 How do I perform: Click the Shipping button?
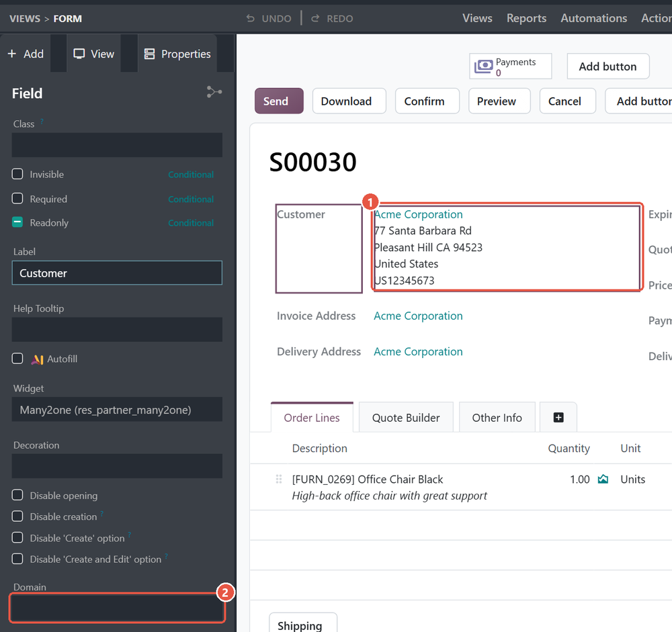302,624
